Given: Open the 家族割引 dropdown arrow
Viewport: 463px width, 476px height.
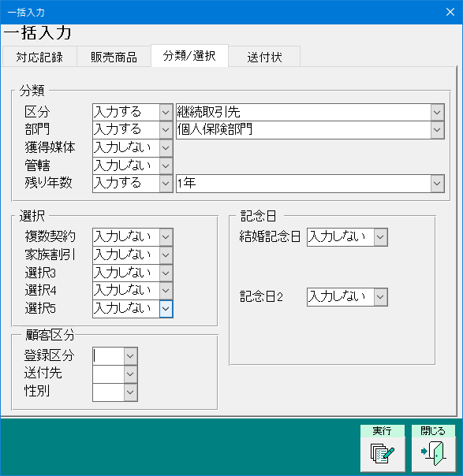Looking at the screenshot, I should click(x=166, y=255).
